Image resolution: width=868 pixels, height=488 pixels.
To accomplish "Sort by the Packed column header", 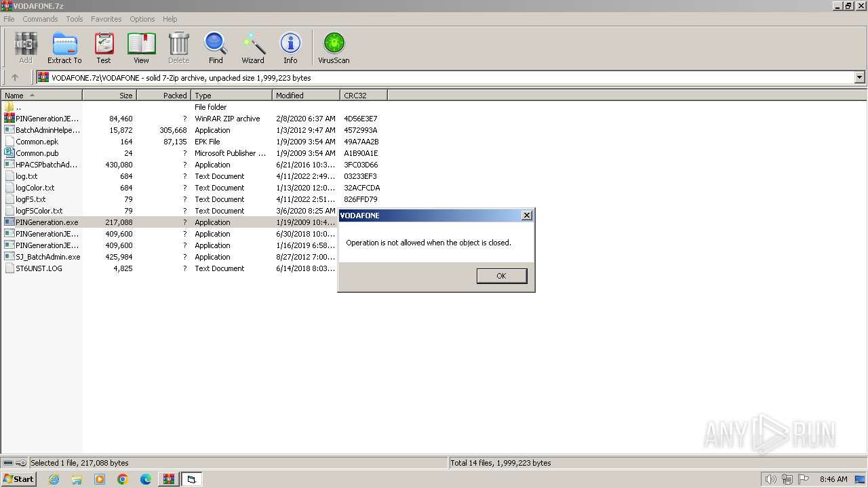I will (163, 96).
